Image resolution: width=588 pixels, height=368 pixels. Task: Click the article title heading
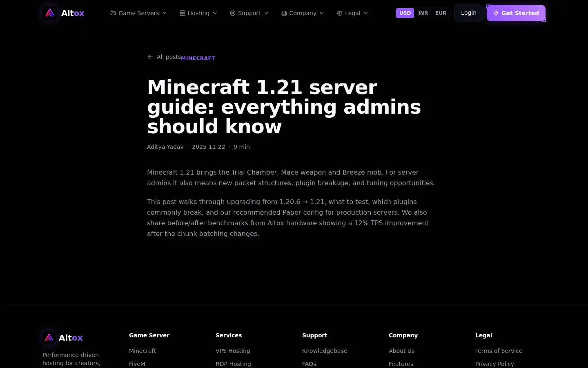point(284,107)
